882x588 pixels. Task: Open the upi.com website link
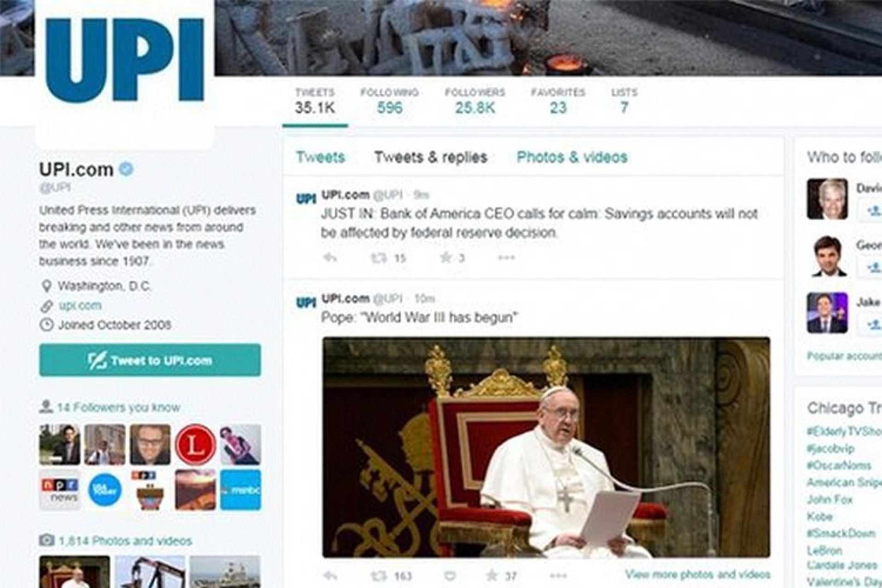tap(80, 305)
